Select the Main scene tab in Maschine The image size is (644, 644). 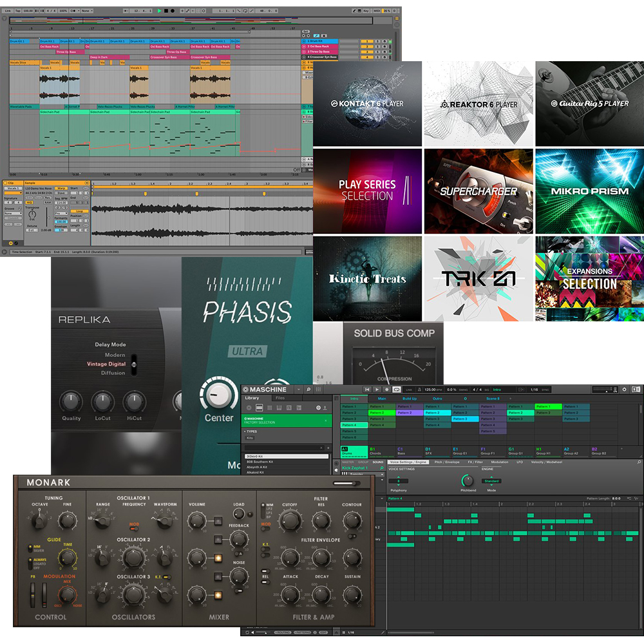coord(382,399)
